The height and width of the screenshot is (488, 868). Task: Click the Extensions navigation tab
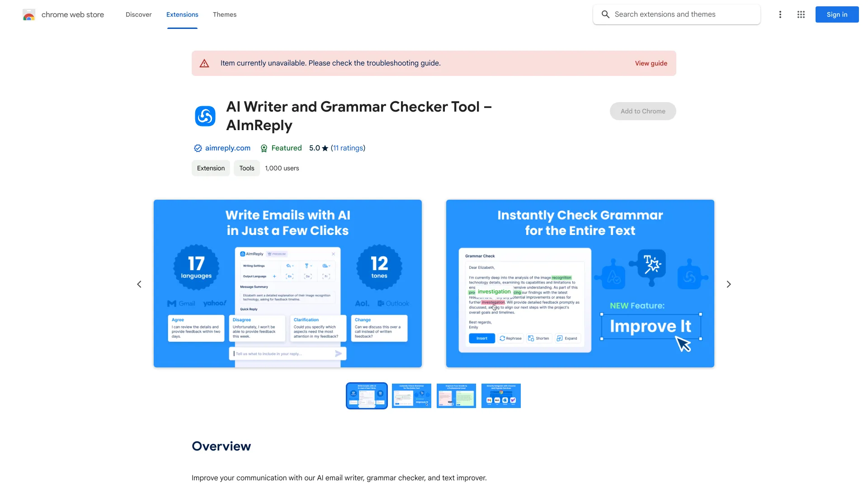(182, 14)
